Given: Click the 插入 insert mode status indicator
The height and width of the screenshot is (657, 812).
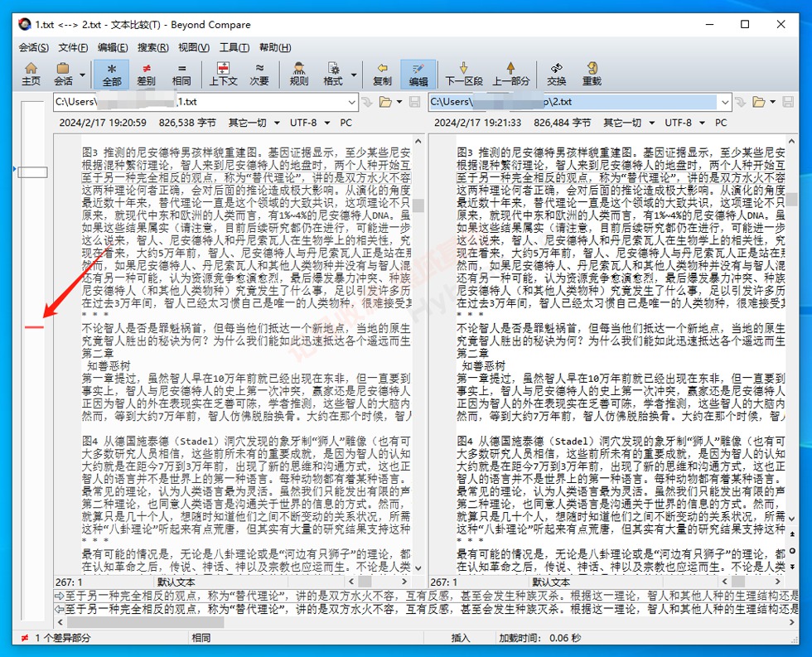Looking at the screenshot, I should coord(461,638).
